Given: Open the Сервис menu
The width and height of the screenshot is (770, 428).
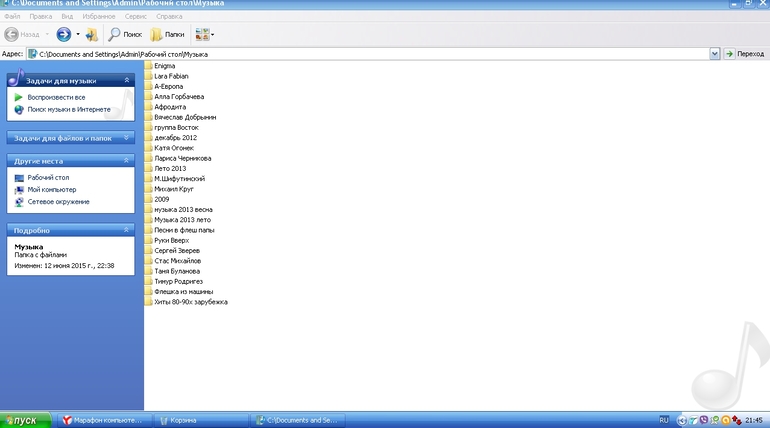Looking at the screenshot, I should pyautogui.click(x=136, y=17).
